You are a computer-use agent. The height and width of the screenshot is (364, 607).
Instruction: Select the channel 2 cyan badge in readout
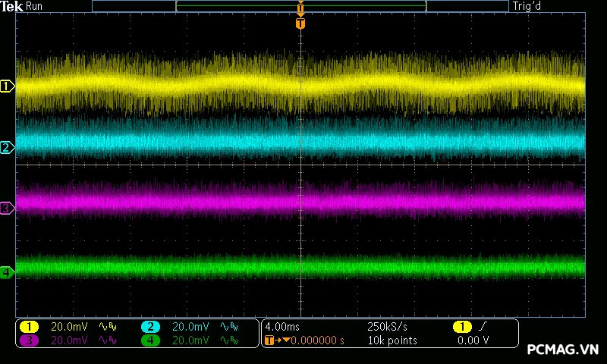point(150,327)
